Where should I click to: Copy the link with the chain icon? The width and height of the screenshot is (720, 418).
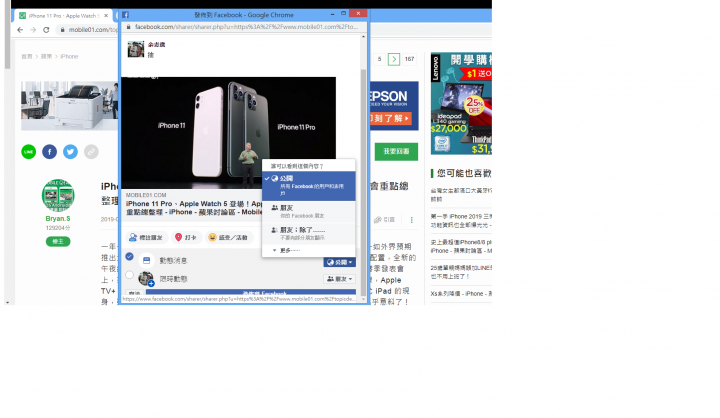91,152
